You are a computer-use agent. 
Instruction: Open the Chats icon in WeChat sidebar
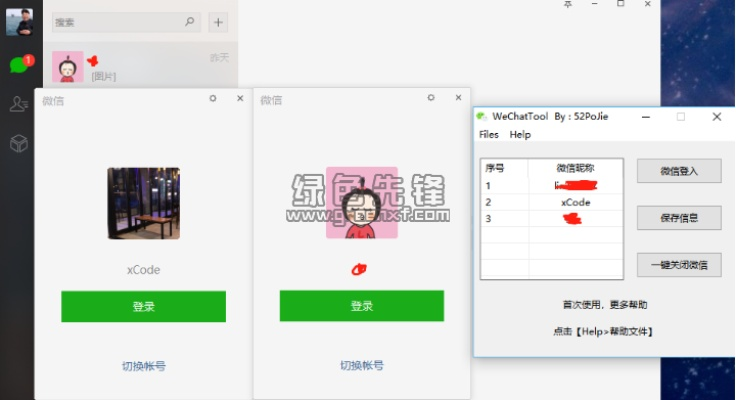[x=18, y=65]
